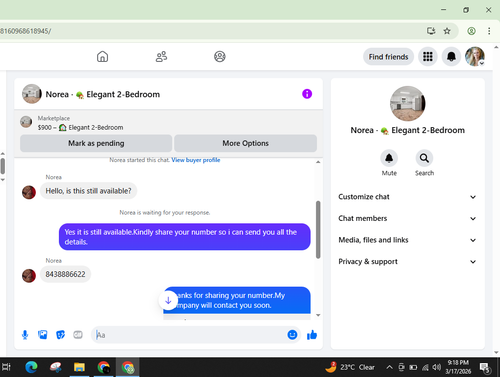Mute this chat with bell icon

point(389,158)
